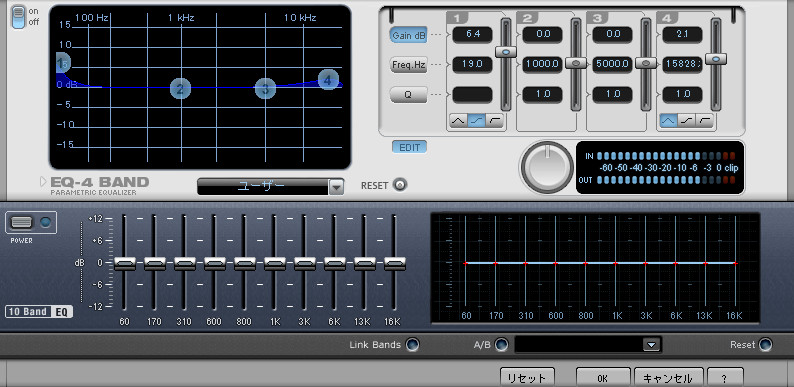Click the キャンセル button
This screenshot has width=794, height=387.
click(x=669, y=378)
